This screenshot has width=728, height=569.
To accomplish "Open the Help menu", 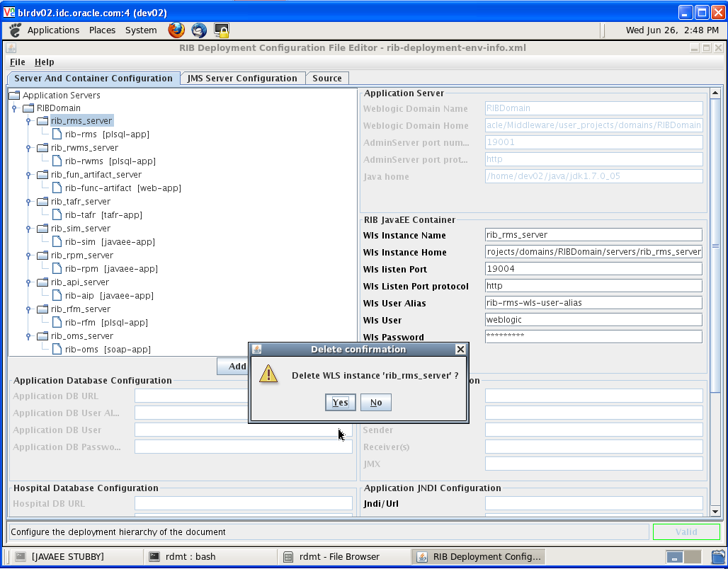I will (x=44, y=62).
